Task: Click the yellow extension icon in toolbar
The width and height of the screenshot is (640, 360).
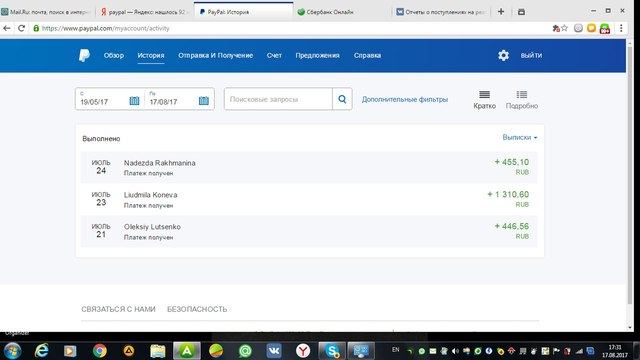Action: tap(591, 28)
